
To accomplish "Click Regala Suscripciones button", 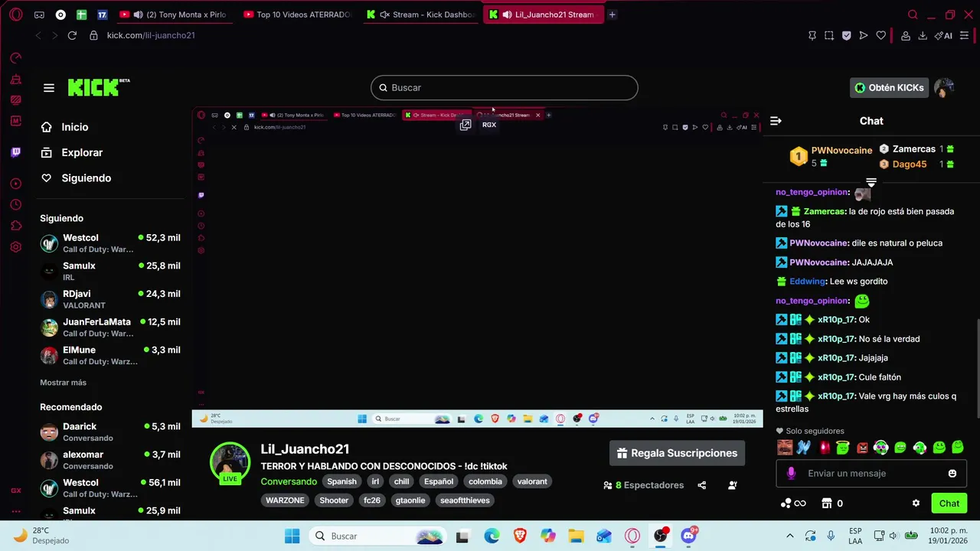I will (x=677, y=453).
